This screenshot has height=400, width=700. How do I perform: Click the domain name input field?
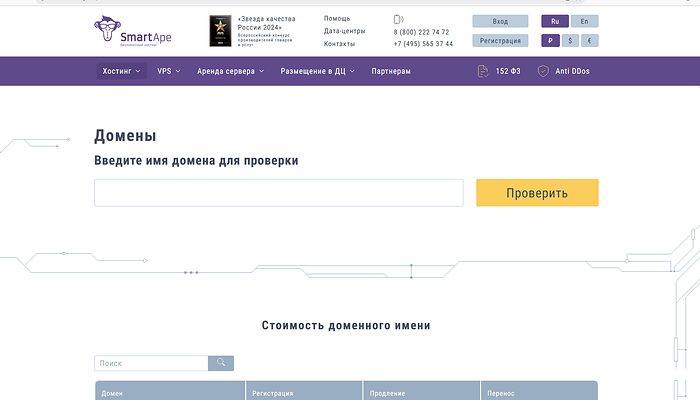(x=279, y=193)
